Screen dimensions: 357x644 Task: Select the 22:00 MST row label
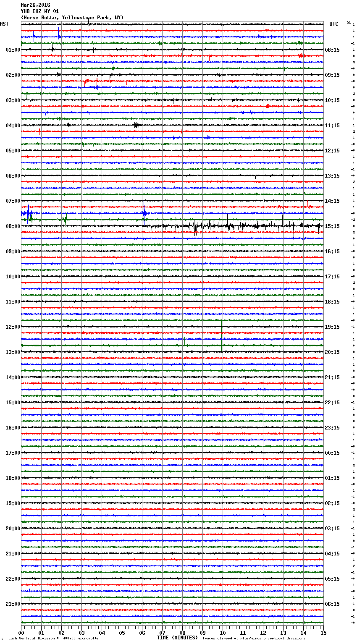(13, 579)
